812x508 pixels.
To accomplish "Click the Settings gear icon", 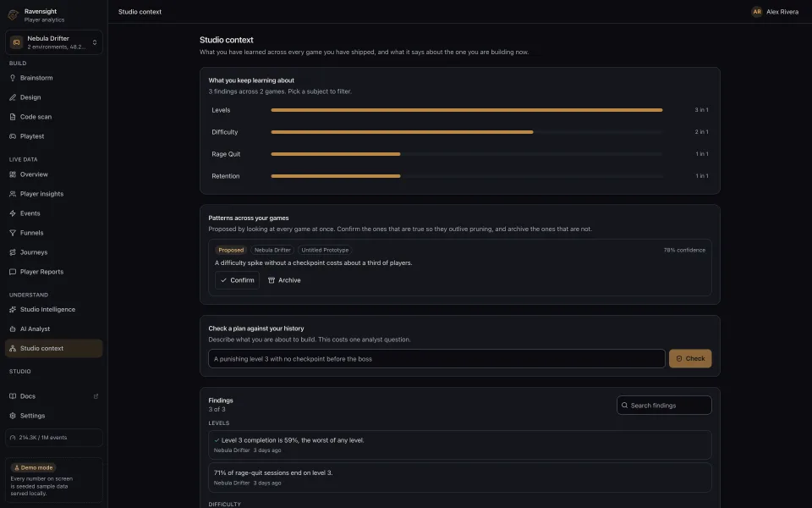I will tap(13, 416).
